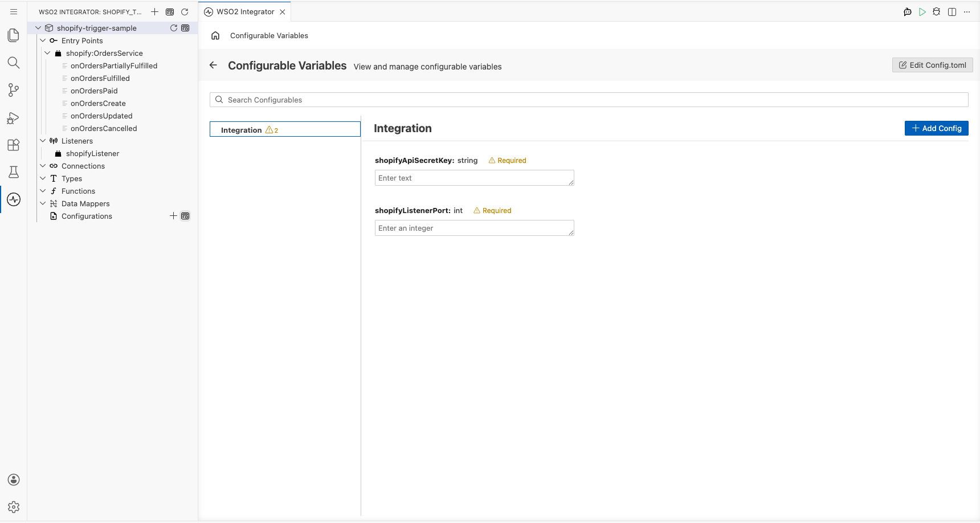Click the Configurable Variables breadcrumb
The height and width of the screenshot is (523, 980).
pyautogui.click(x=269, y=35)
